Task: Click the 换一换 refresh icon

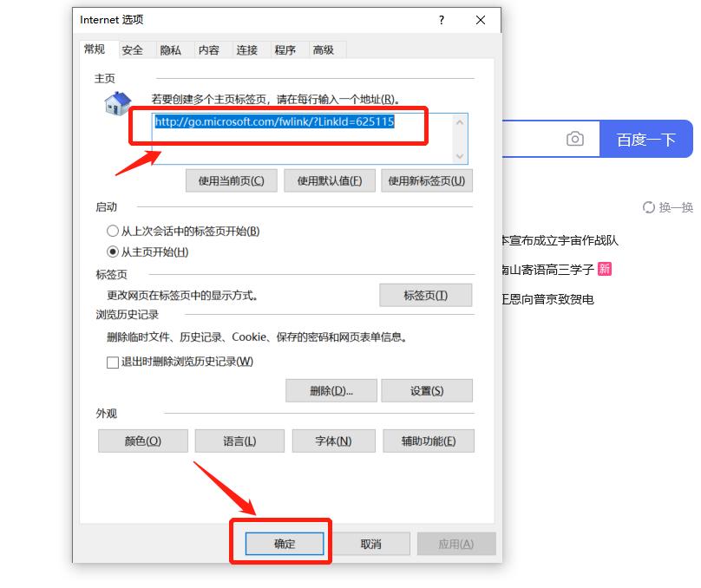Action: point(650,207)
